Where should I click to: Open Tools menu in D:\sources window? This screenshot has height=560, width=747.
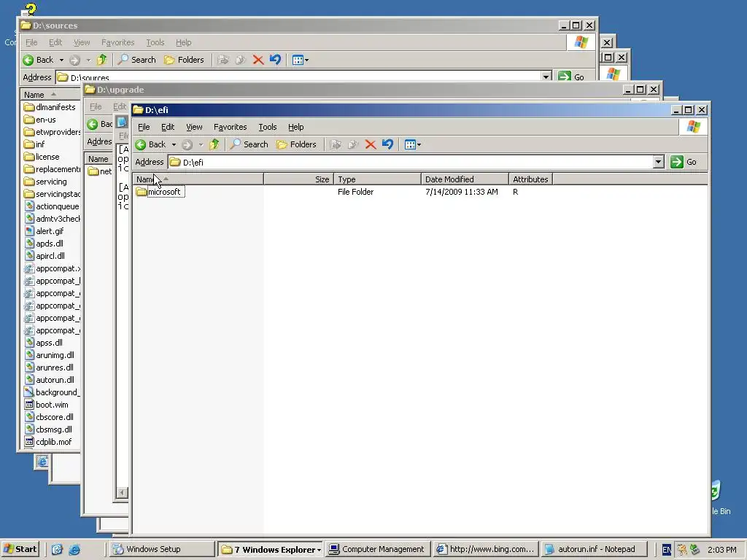pos(155,42)
